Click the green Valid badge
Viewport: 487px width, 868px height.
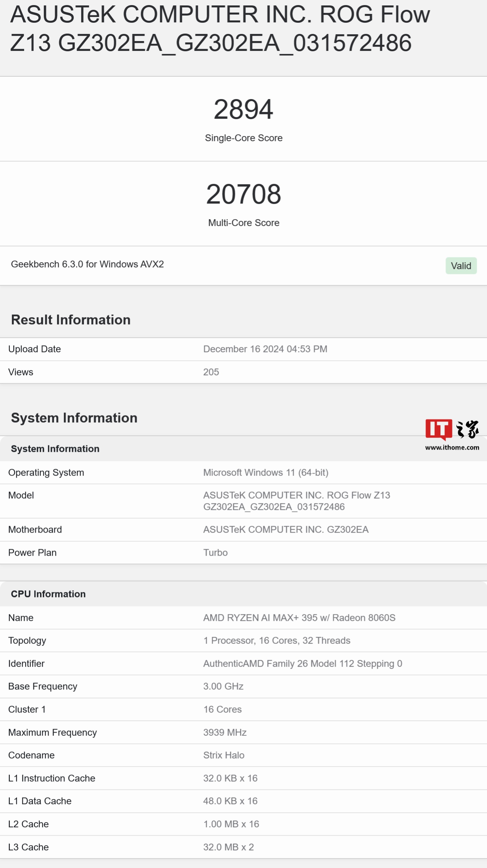pos(461,266)
